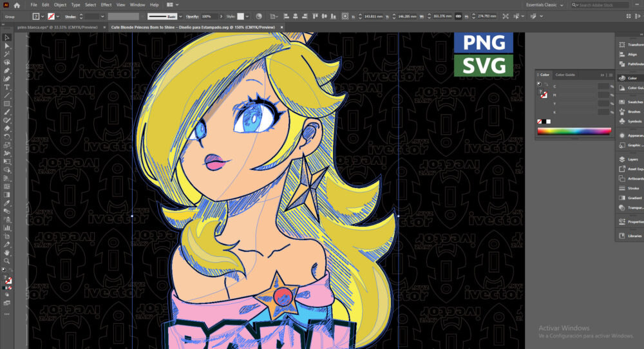The height and width of the screenshot is (349, 644).
Task: Select the Eraser tool
Action: pos(6,129)
